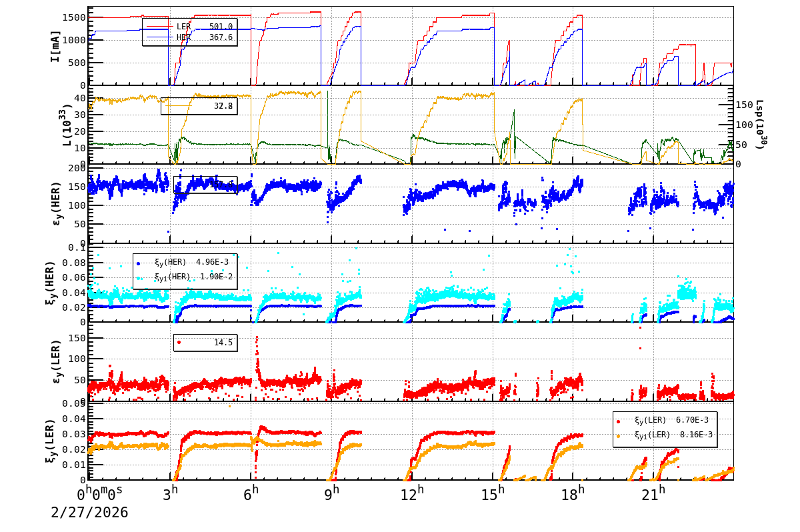Click the 200 tick on the εy(HER) axis
Image resolution: width=800 pixels, height=532 pixels.
click(x=76, y=168)
